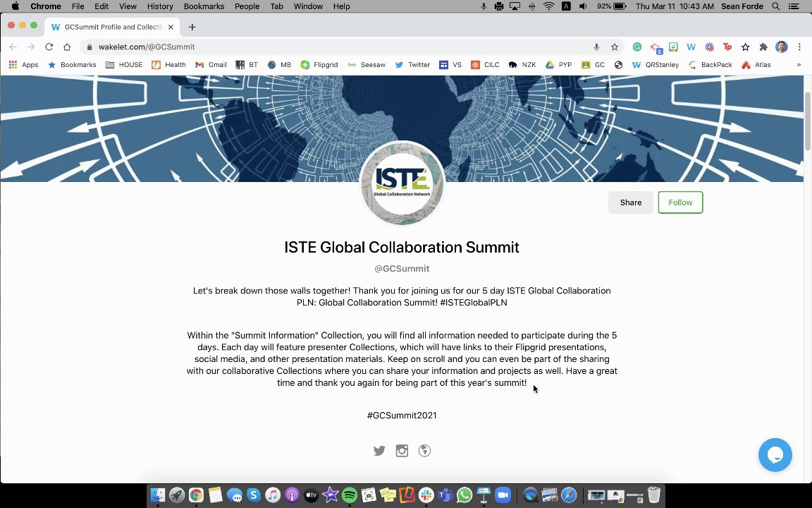
Task: Open Finder from the Dock
Action: coord(157,495)
